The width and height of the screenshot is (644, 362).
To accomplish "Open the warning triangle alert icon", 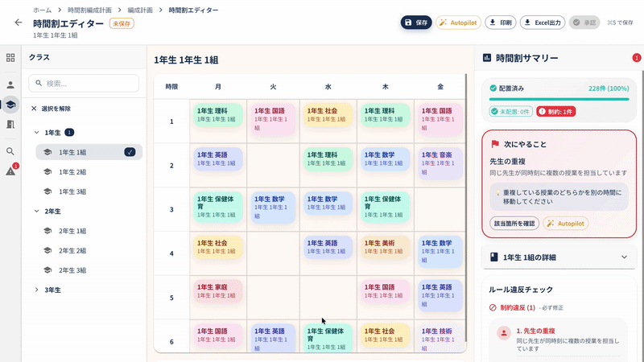I will click(10, 171).
